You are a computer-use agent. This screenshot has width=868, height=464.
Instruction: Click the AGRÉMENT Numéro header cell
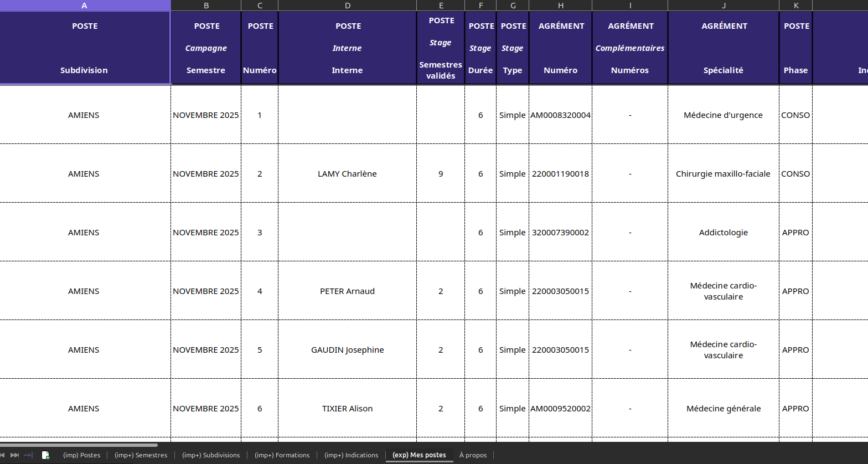[560, 48]
